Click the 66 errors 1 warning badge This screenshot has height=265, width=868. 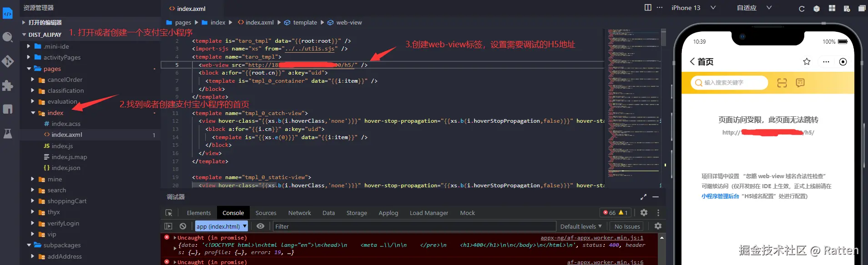pos(616,212)
